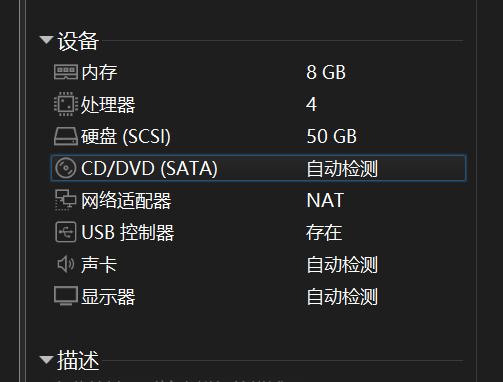Click 自动检测 value for the 显示器 row
This screenshot has height=382, width=503.
(x=342, y=297)
